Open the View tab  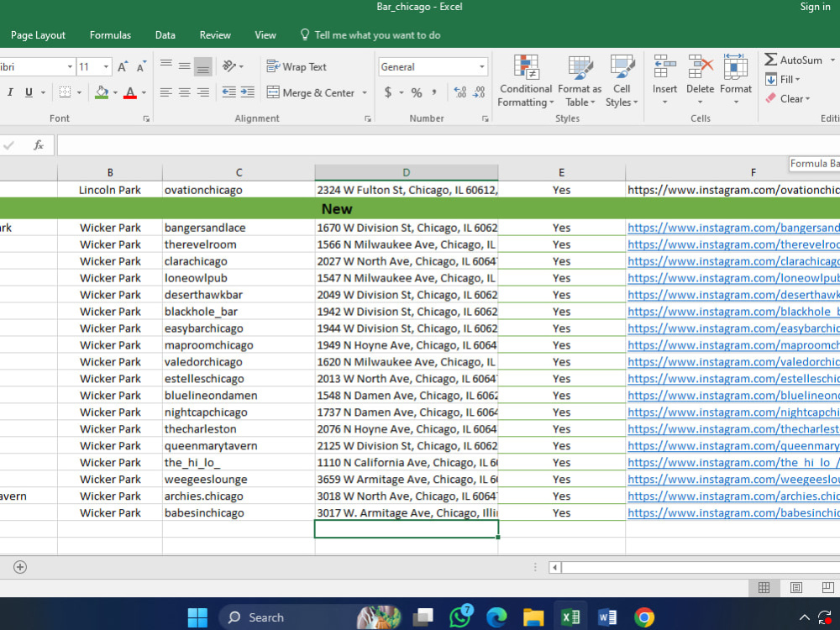point(265,35)
